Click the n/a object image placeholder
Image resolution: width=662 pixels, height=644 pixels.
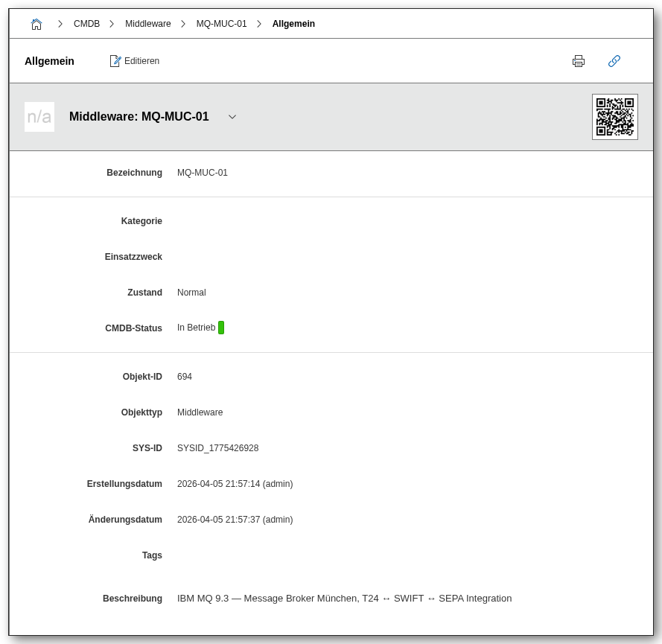pyautogui.click(x=39, y=116)
